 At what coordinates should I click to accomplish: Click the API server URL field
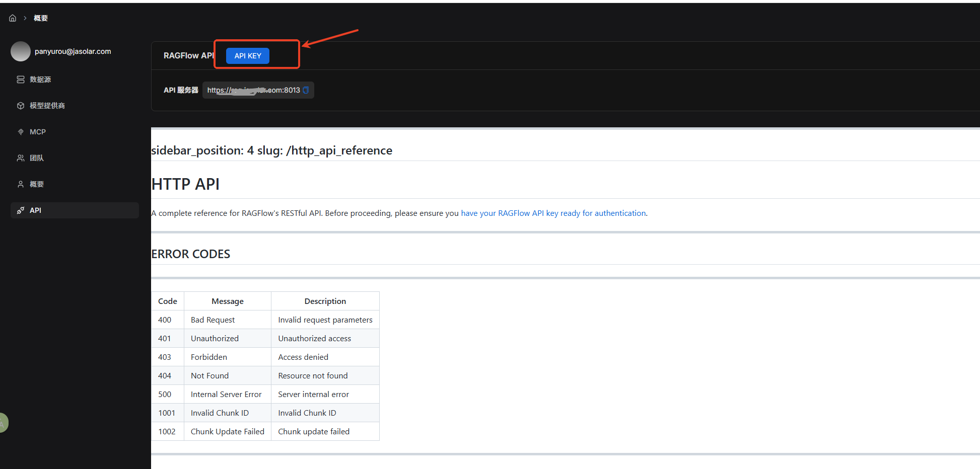[253, 90]
